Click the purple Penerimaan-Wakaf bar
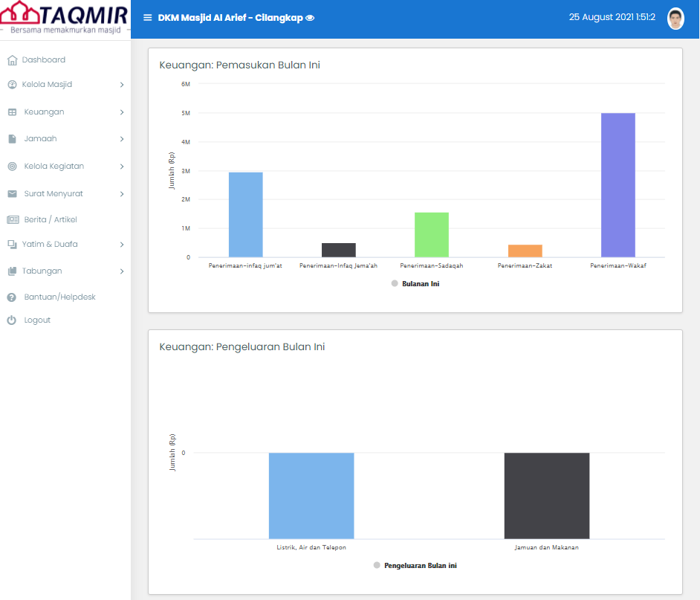Image resolution: width=700 pixels, height=600 pixels. [x=618, y=185]
